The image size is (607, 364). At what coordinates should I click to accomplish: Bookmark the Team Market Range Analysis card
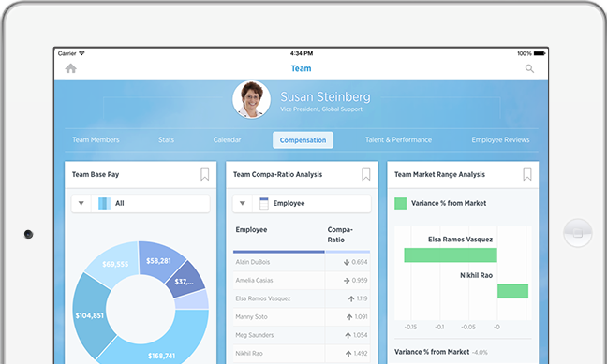point(527,174)
